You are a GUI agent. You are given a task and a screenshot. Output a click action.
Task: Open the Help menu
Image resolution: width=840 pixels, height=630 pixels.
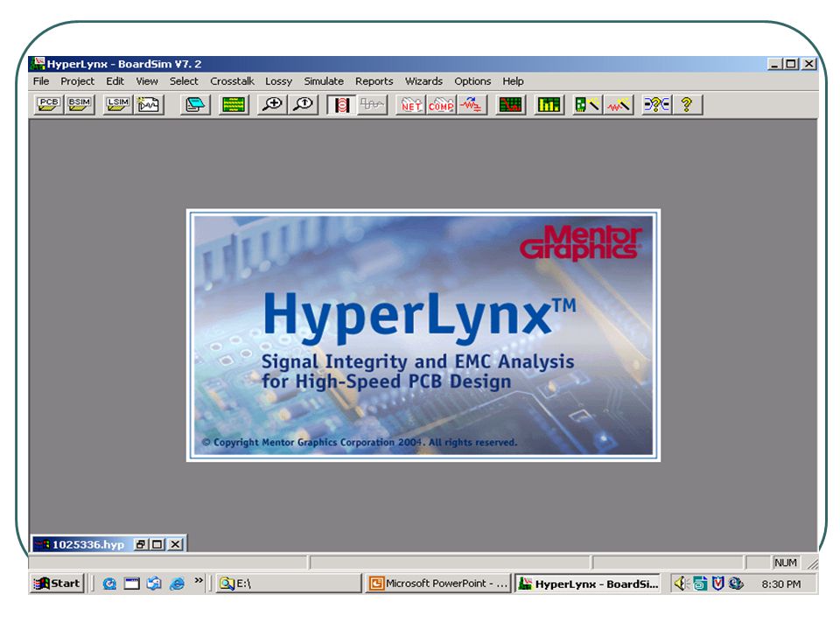pyautogui.click(x=513, y=80)
